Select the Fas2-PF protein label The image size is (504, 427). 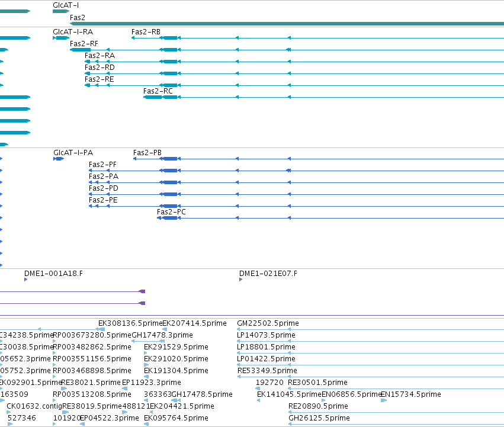[102, 165]
